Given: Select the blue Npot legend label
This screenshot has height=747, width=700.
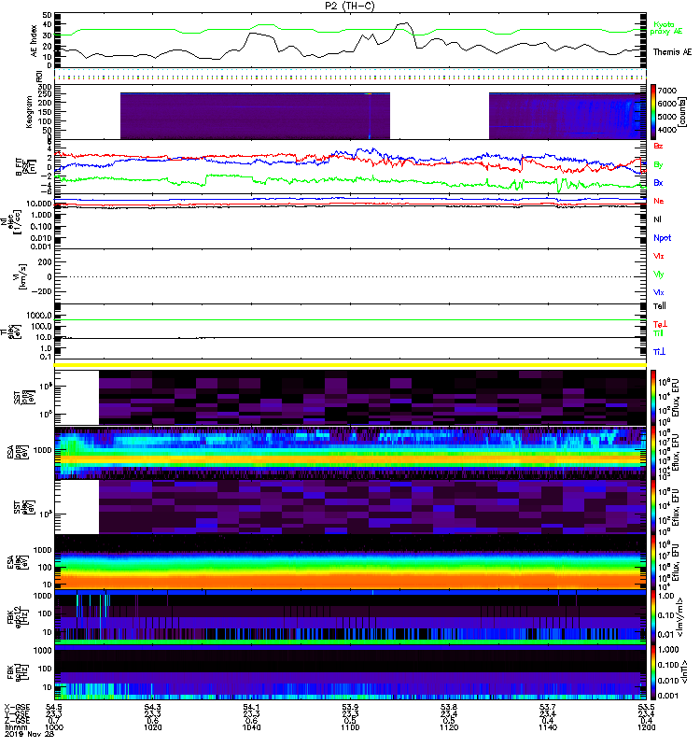Looking at the screenshot, I should (663, 238).
